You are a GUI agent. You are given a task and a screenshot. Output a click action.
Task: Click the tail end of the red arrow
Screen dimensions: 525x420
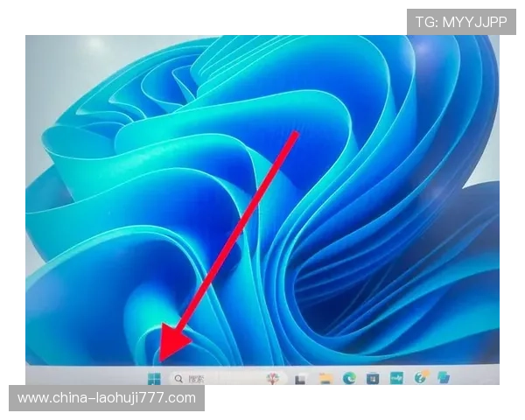(x=296, y=134)
